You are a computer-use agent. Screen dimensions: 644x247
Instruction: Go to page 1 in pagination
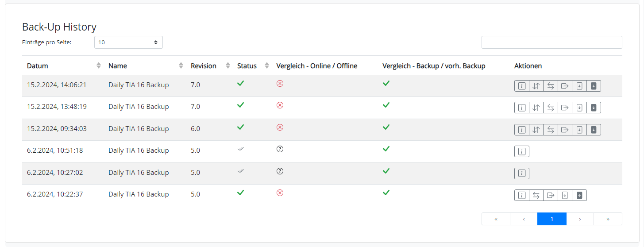(551, 219)
